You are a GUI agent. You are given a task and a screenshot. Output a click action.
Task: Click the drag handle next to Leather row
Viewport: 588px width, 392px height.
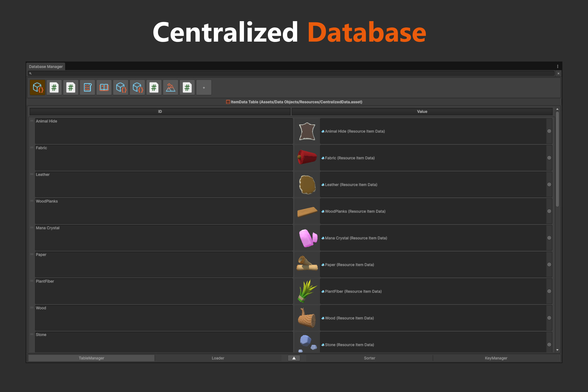coord(32,174)
